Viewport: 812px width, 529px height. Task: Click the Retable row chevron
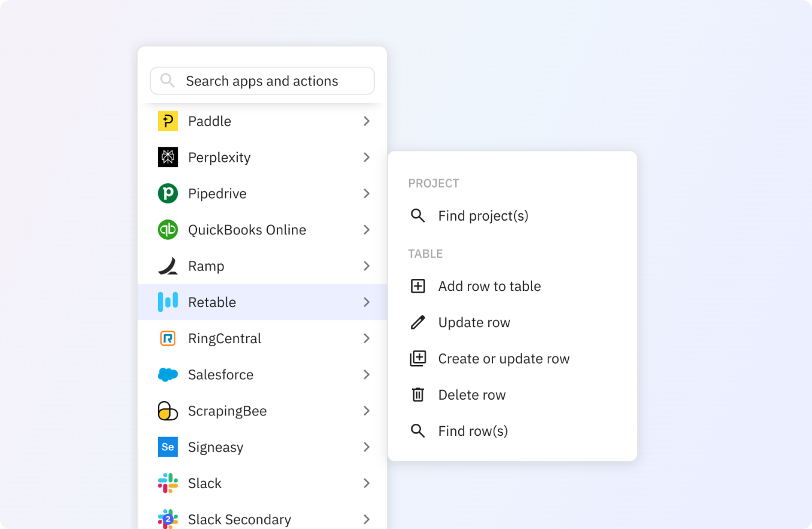click(366, 302)
